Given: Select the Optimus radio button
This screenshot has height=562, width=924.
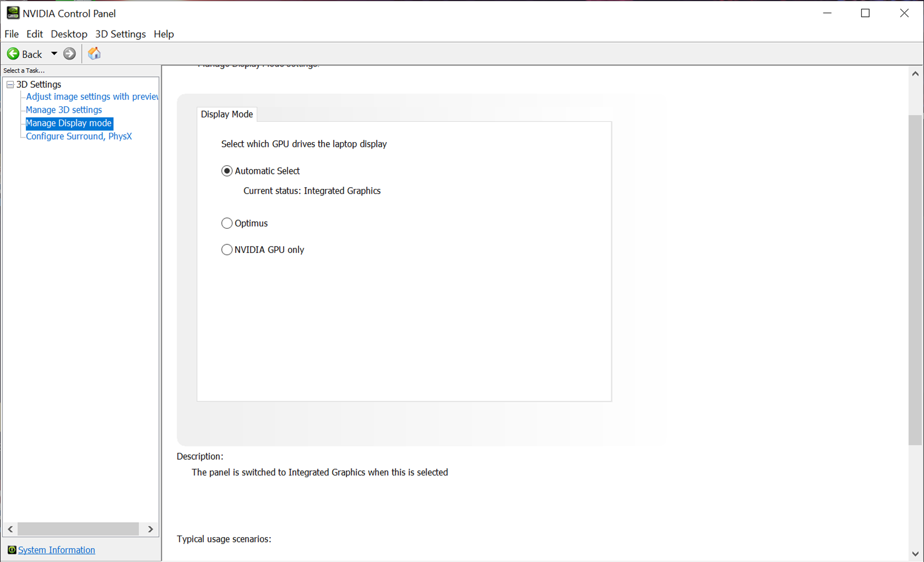Looking at the screenshot, I should click(227, 223).
